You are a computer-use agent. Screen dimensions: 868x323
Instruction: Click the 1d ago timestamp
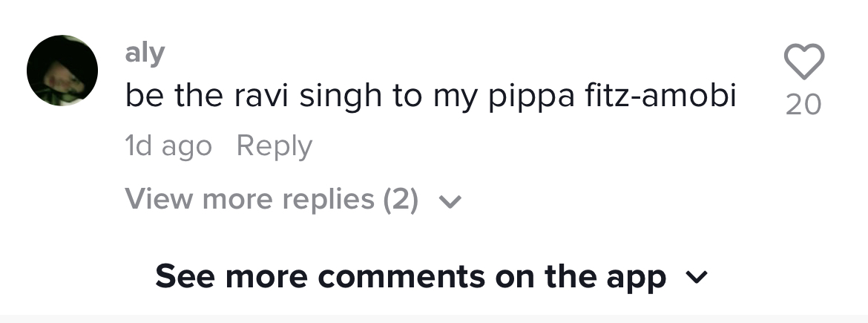point(168,147)
